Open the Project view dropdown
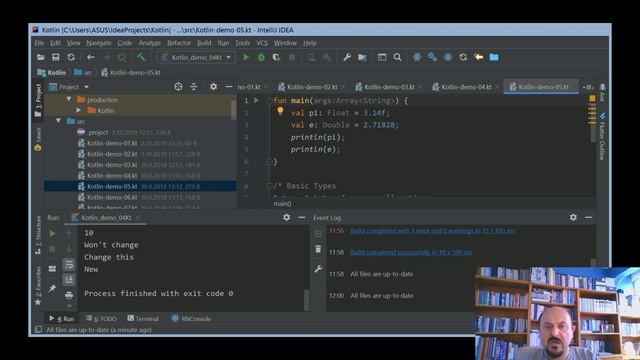Viewport: 640px width, 360px height. point(69,87)
